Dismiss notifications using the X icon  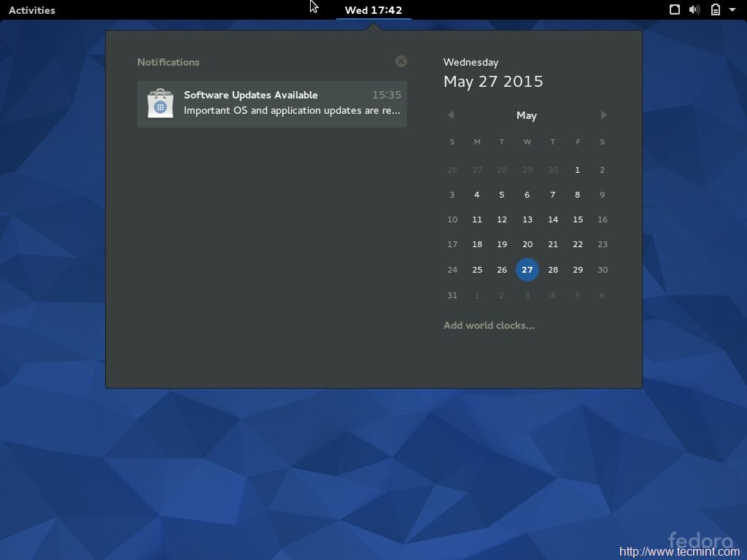click(x=400, y=61)
